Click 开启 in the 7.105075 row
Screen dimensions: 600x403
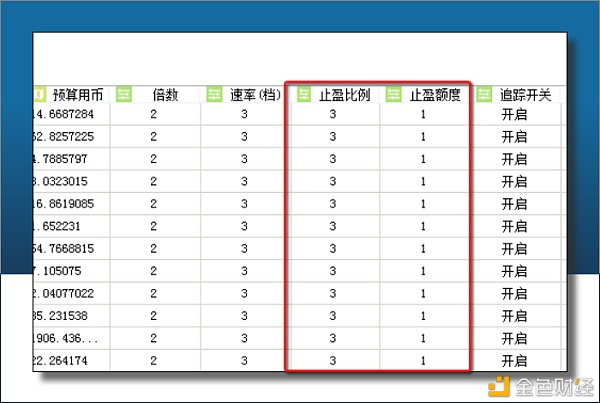click(x=514, y=271)
